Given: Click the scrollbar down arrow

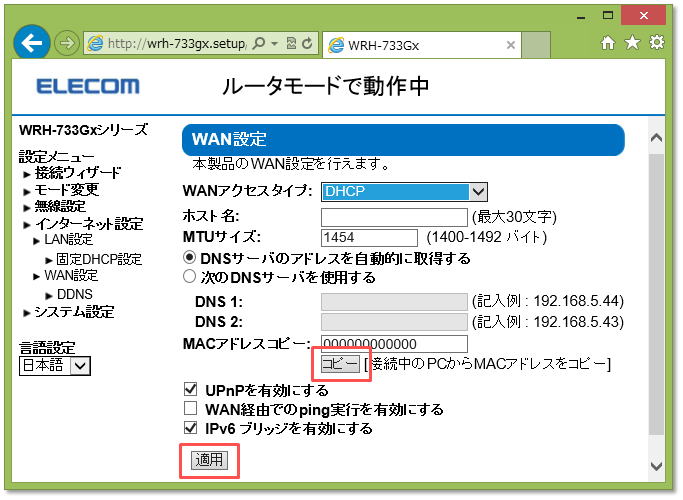Looking at the screenshot, I should 656,466.
